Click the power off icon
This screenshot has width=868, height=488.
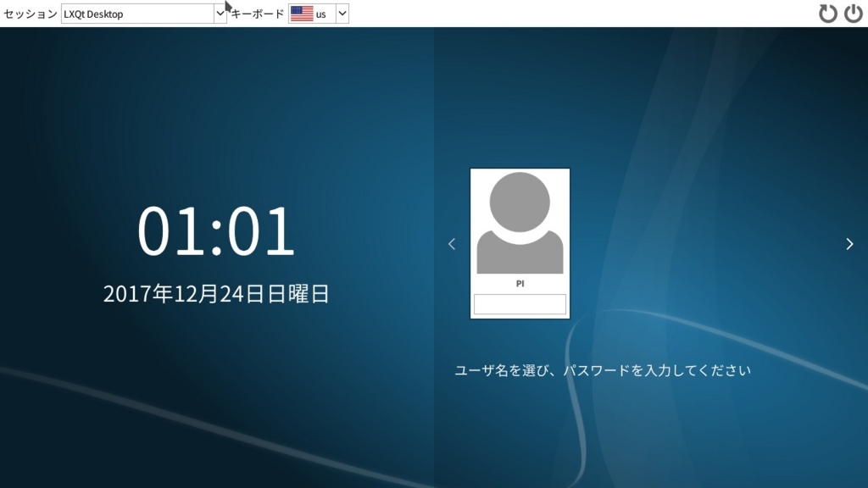(853, 14)
